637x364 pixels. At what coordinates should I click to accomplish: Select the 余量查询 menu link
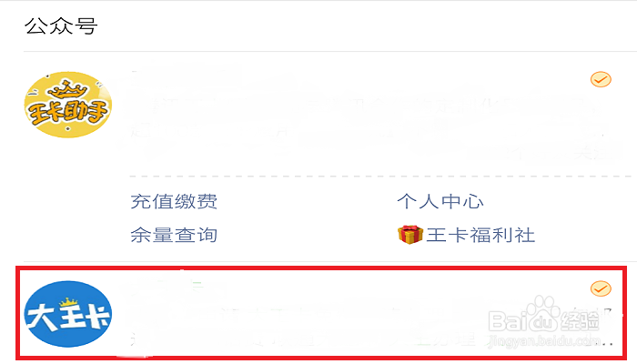pyautogui.click(x=174, y=235)
